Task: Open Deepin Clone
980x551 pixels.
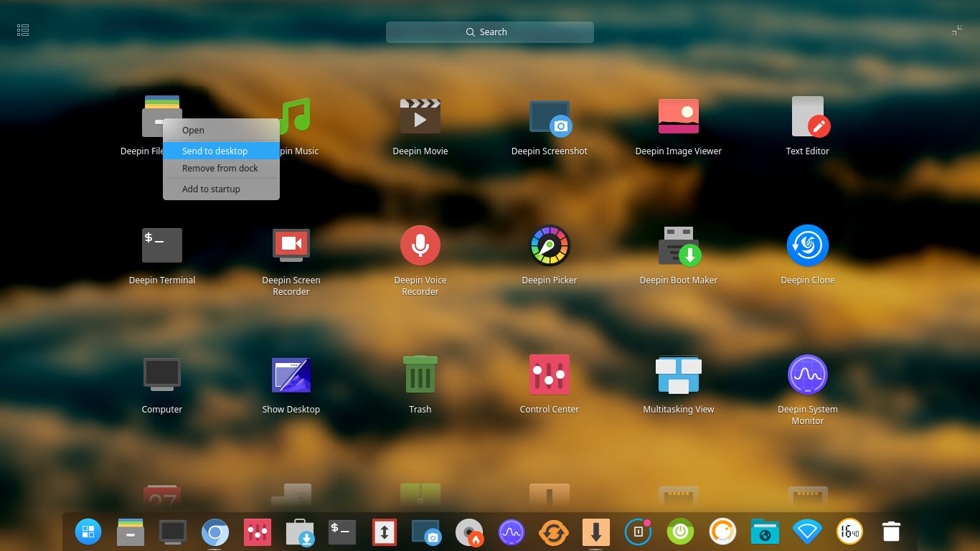Action: [x=807, y=245]
